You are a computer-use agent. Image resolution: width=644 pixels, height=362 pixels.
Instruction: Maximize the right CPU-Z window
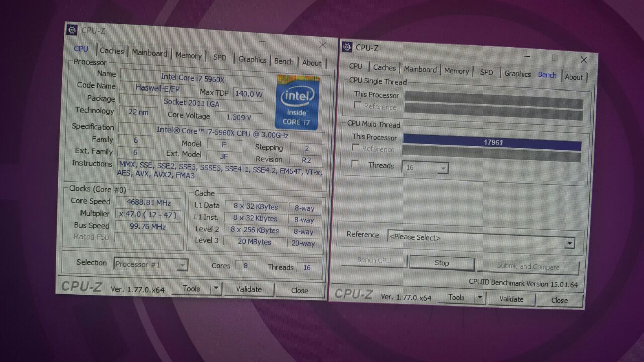(555, 58)
